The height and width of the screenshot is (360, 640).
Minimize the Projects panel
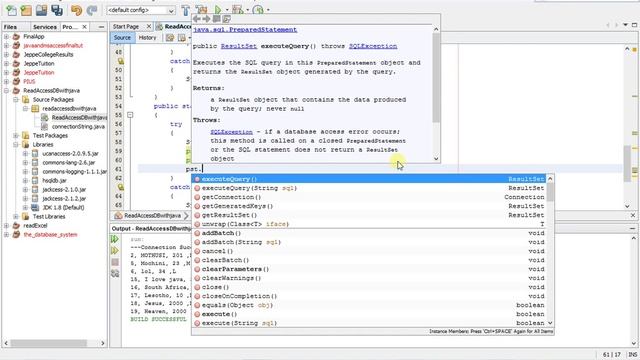(101, 27)
